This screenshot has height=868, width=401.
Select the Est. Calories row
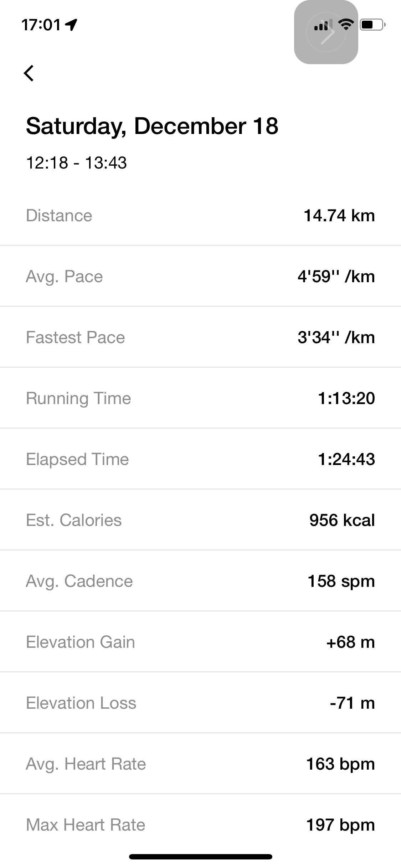[200, 520]
